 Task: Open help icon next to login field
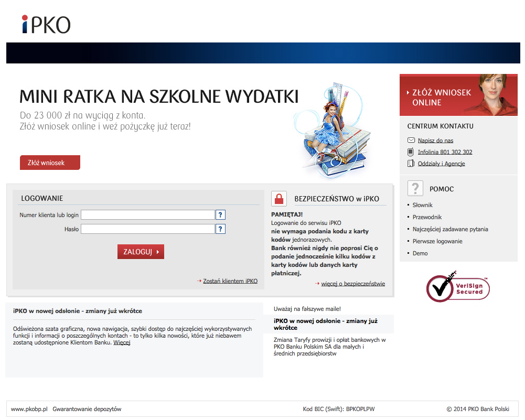coord(220,215)
